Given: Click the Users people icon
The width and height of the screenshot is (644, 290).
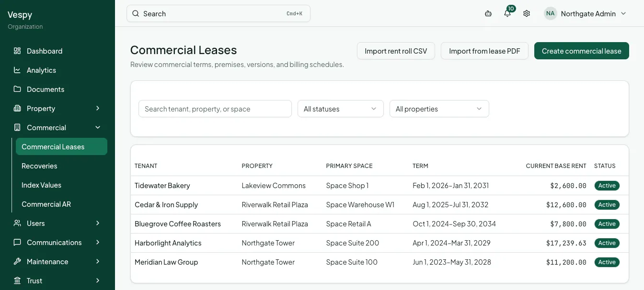Looking at the screenshot, I should 17,223.
